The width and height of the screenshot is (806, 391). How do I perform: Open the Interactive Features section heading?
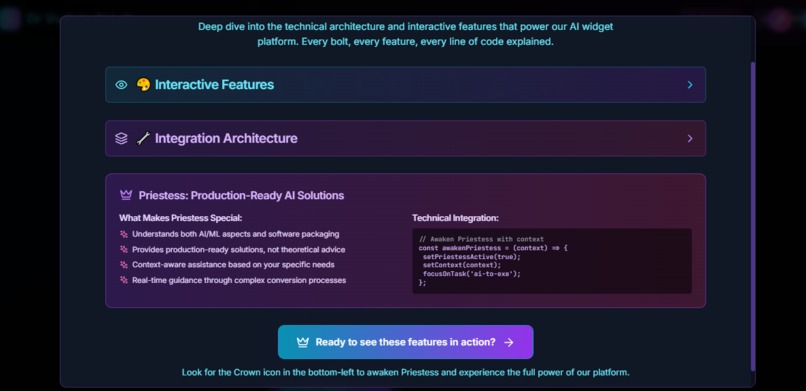tap(214, 85)
